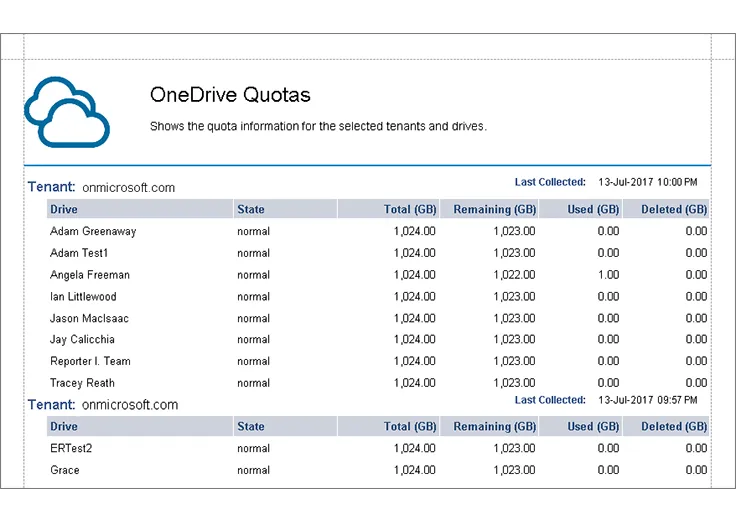Image resolution: width=736 pixels, height=522 pixels.
Task: Select the ERTest2 drive name
Action: pos(71,448)
